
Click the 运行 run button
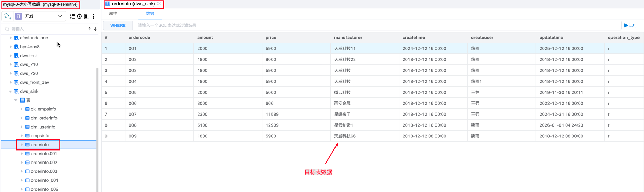(x=631, y=25)
